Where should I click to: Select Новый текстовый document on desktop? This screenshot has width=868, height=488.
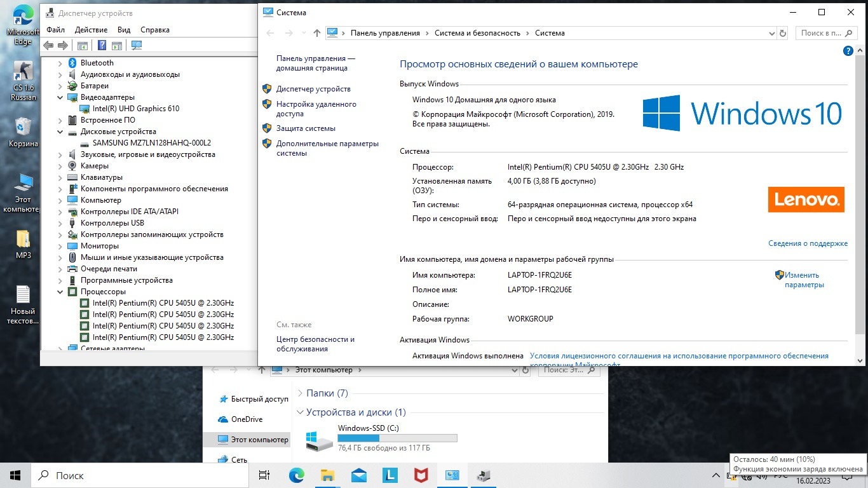[x=23, y=305]
